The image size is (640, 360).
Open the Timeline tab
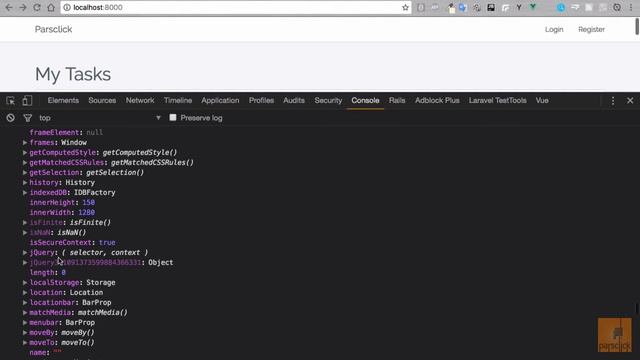tap(178, 100)
